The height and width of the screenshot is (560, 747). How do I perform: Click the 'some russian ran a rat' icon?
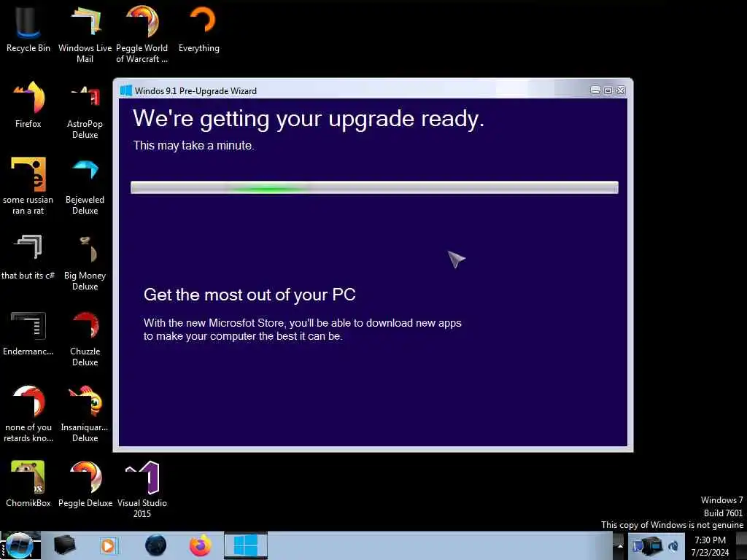pos(28,186)
